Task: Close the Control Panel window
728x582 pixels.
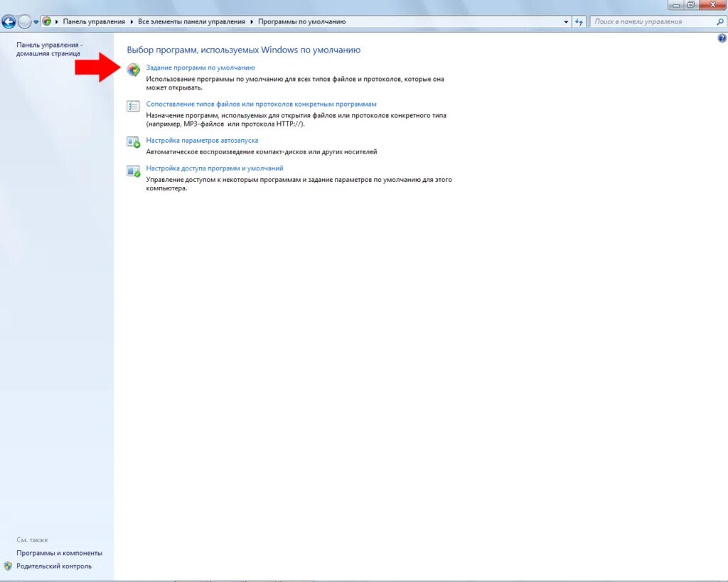Action: (712, 5)
